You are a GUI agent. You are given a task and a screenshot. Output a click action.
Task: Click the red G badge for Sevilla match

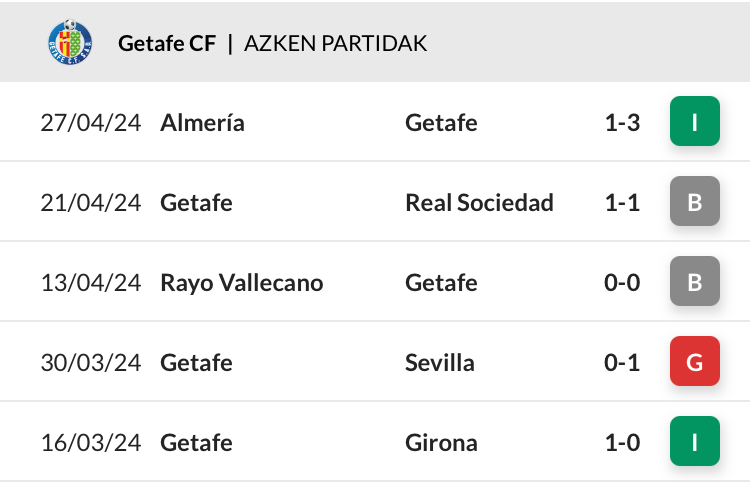point(695,361)
